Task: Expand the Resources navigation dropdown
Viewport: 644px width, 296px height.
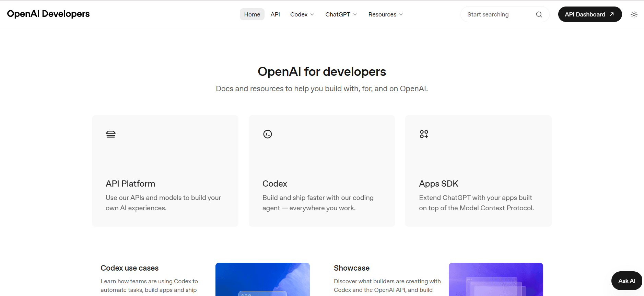Action: click(386, 14)
